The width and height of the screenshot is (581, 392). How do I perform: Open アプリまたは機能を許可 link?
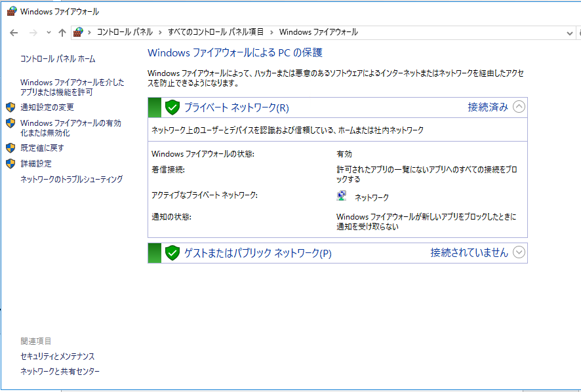click(x=72, y=87)
